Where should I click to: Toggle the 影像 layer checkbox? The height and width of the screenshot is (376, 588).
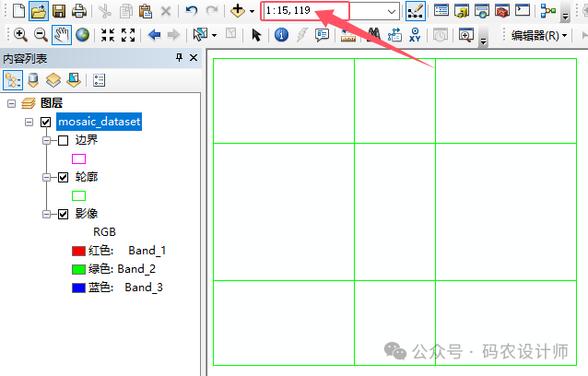click(63, 214)
